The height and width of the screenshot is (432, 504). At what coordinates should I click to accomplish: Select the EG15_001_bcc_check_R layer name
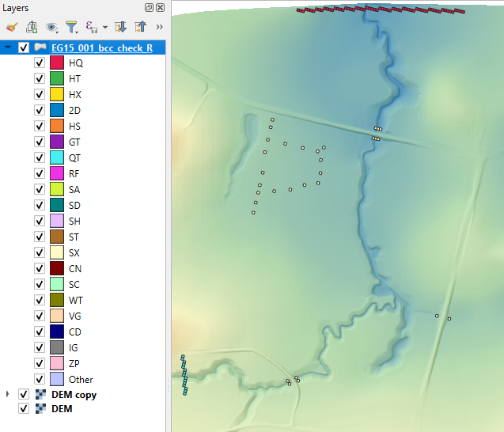101,47
